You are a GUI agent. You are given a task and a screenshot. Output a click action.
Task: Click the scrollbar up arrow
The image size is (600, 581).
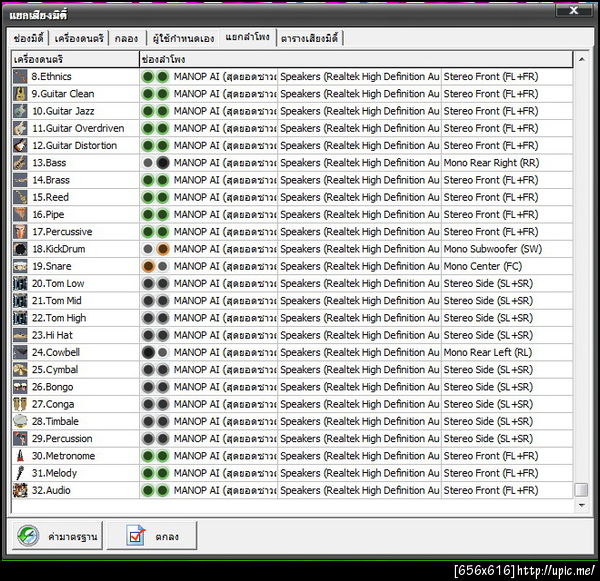click(x=582, y=59)
